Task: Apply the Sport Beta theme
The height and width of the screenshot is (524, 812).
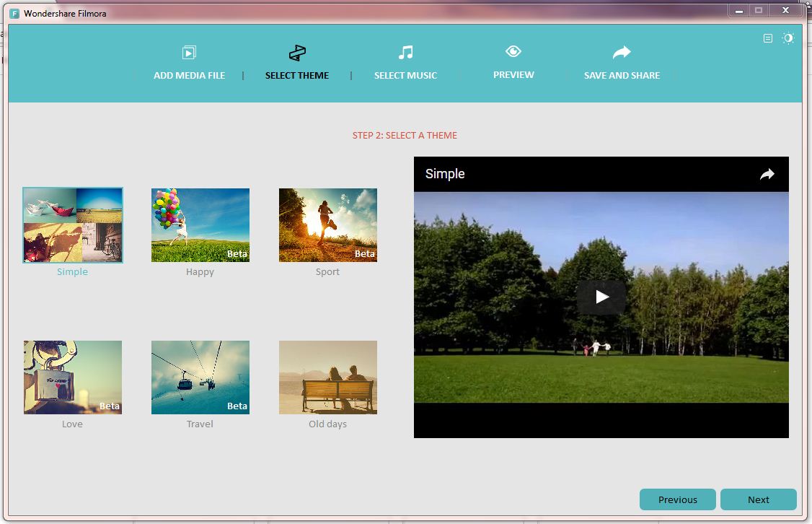Action: (x=327, y=224)
